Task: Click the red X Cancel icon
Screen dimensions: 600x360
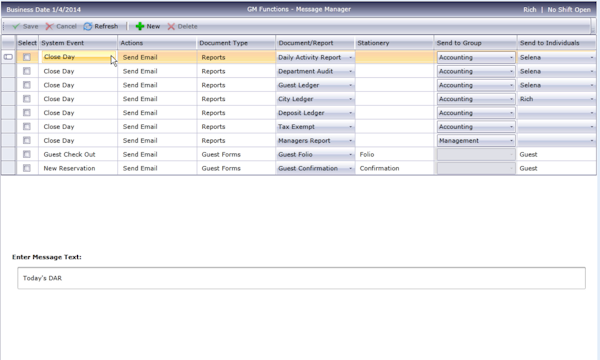Action: (49, 26)
